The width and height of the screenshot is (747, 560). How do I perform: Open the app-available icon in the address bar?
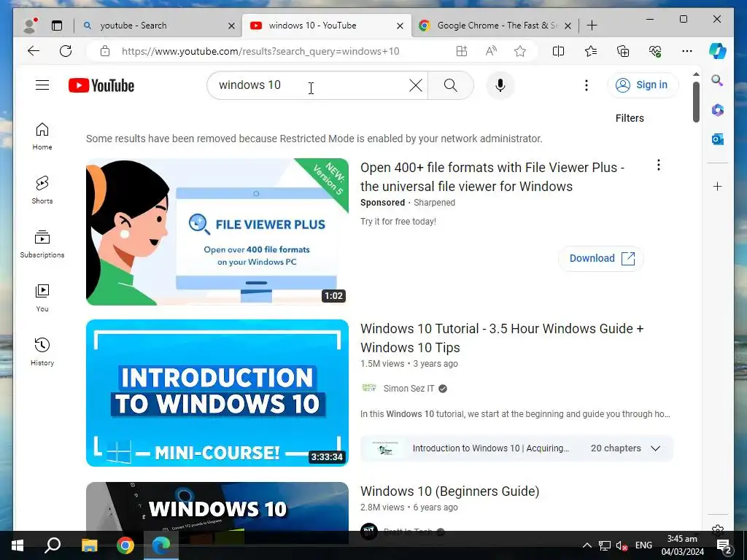click(461, 51)
